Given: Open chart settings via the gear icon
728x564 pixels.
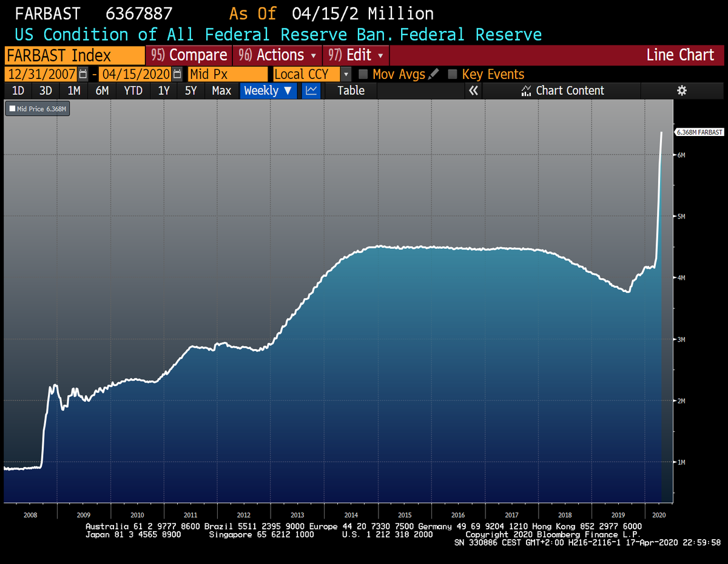Looking at the screenshot, I should tap(682, 90).
